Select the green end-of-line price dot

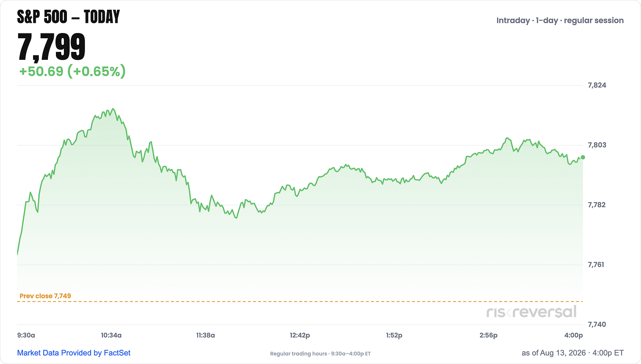click(583, 157)
